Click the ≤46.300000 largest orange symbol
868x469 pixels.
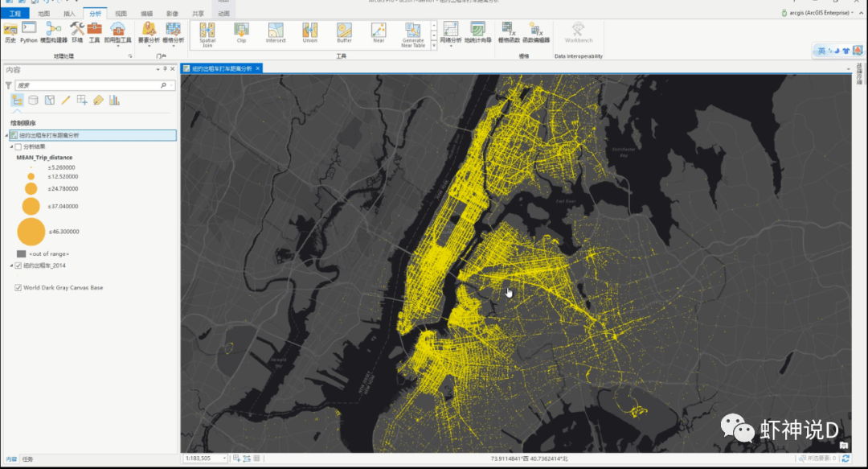[31, 232]
